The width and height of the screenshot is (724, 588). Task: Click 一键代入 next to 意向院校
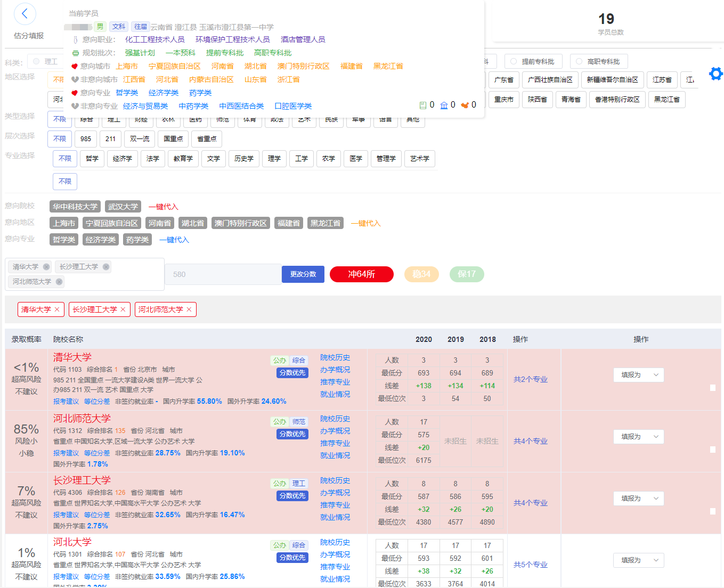(164, 207)
